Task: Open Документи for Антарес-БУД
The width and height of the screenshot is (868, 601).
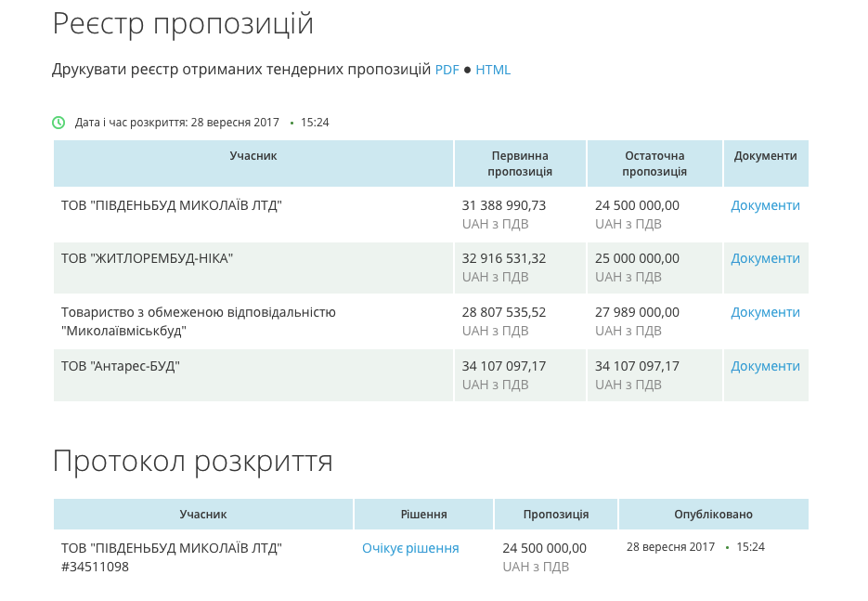Action: (765, 366)
